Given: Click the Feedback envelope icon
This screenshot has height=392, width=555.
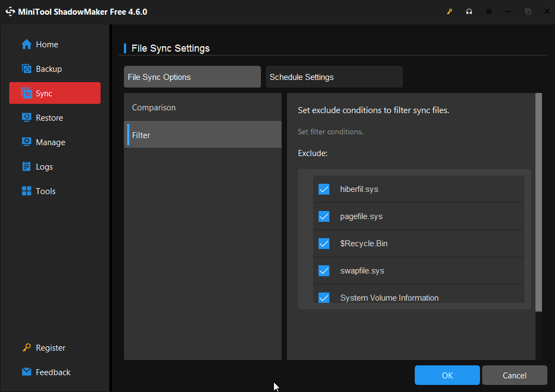Looking at the screenshot, I should coord(27,372).
